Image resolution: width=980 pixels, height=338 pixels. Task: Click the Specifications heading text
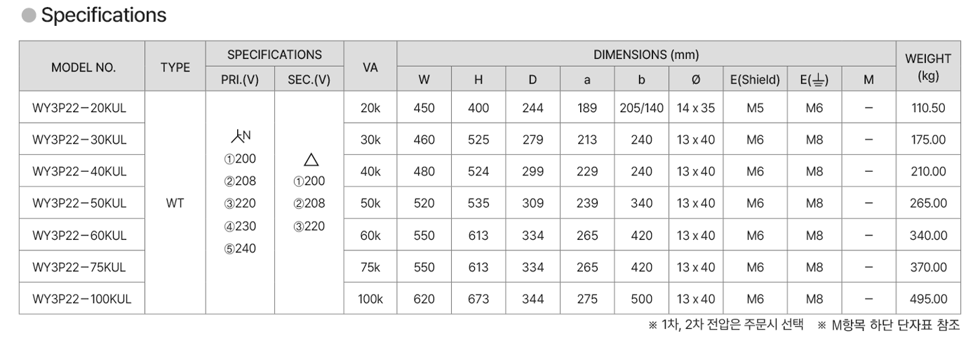click(x=104, y=15)
